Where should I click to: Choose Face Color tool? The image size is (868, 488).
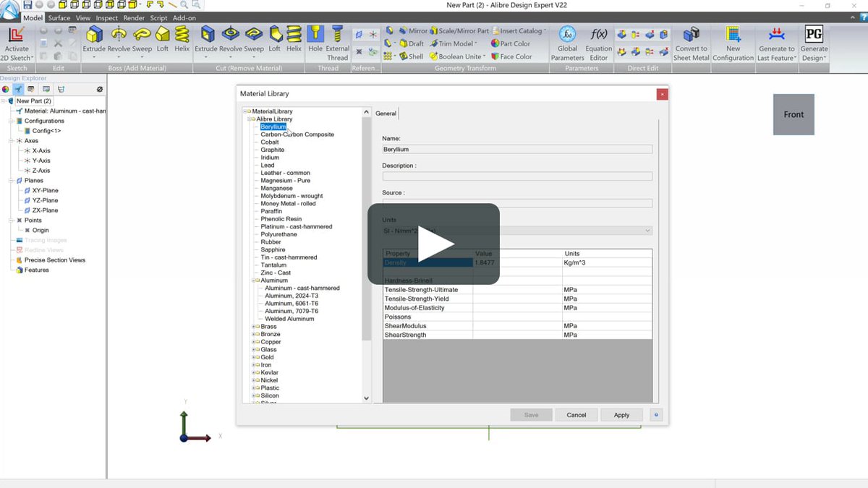(x=511, y=56)
